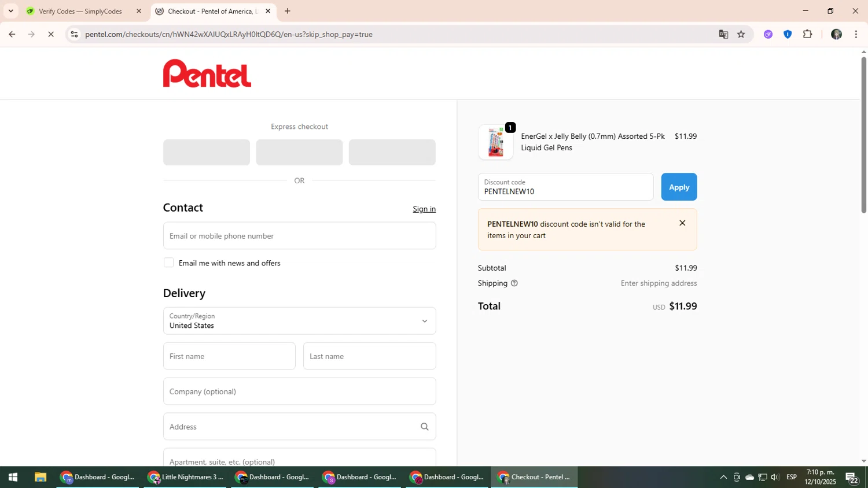
Task: Dismiss the invalid discount code message
Action: (682, 223)
